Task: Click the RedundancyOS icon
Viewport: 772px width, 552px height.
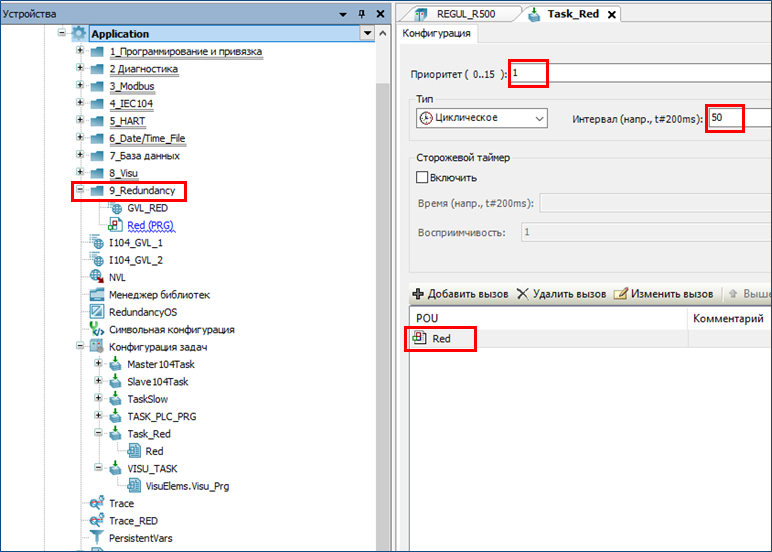Action: point(97,312)
